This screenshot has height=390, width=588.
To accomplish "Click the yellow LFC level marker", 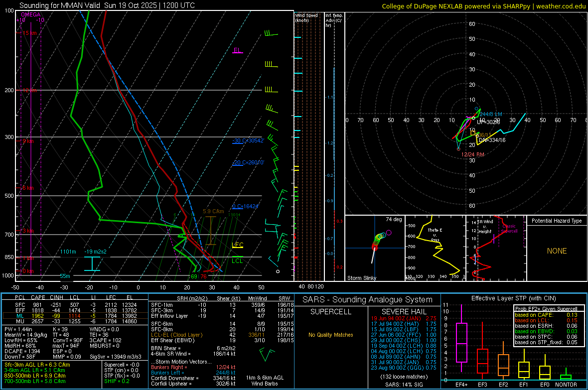I will [x=237, y=245].
